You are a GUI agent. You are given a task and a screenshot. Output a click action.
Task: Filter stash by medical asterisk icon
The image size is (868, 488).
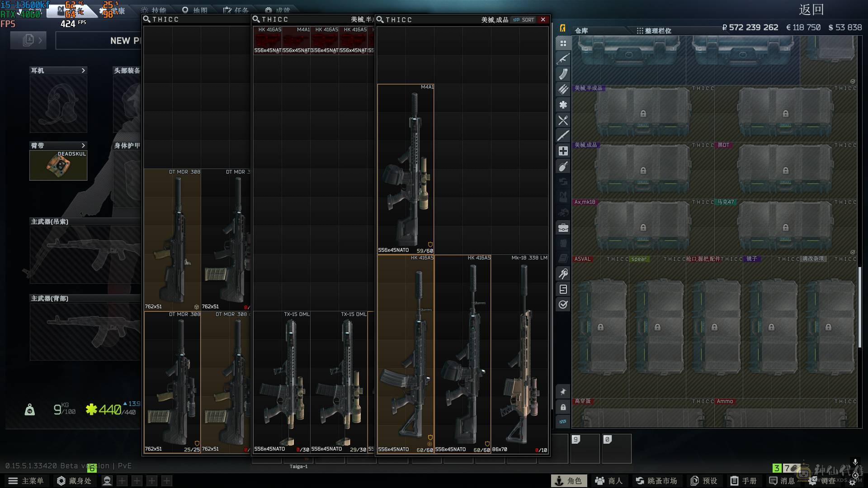coord(563,105)
